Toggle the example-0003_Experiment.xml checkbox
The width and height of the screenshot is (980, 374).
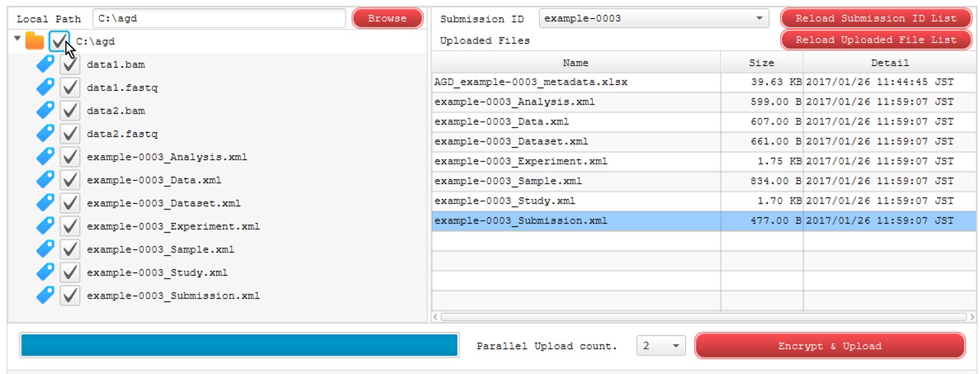(x=70, y=226)
